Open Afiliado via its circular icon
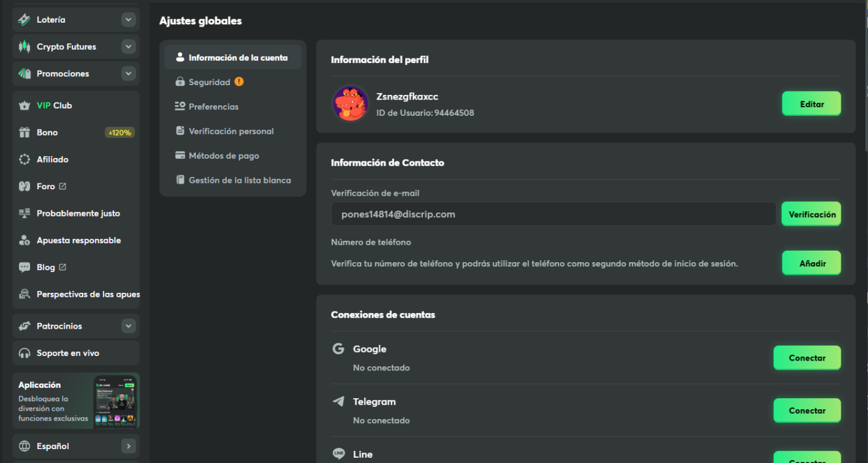This screenshot has height=463, width=868. click(24, 160)
